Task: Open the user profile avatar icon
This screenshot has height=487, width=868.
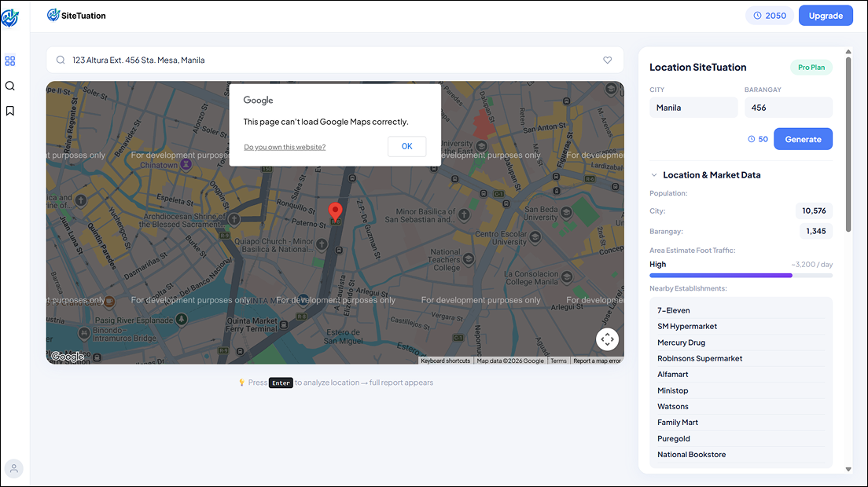Action: [14, 469]
